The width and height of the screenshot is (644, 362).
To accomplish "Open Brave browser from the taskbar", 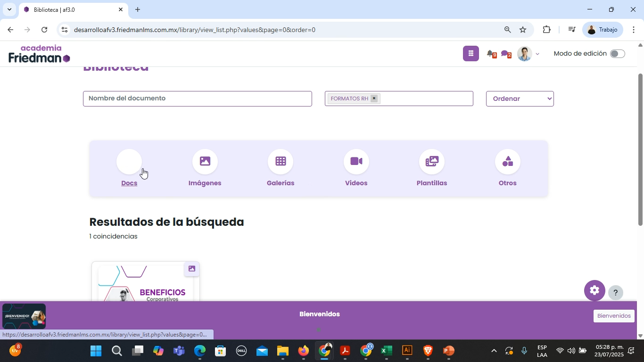I will [x=428, y=351].
